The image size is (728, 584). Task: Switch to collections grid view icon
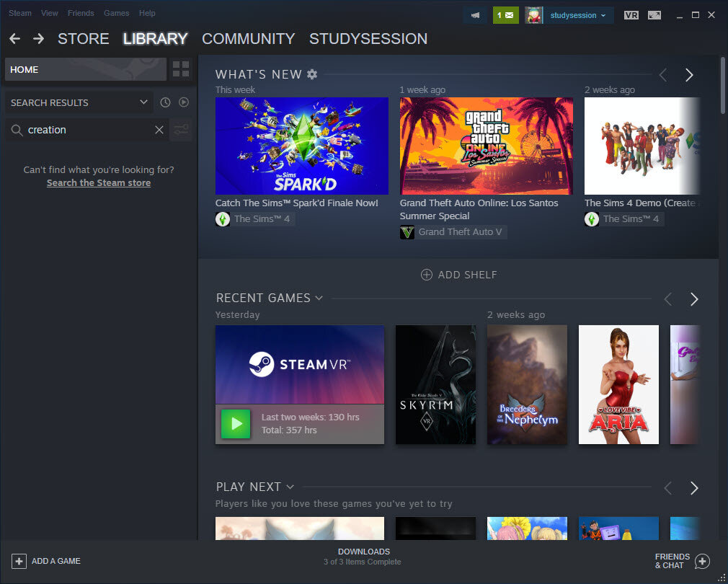pos(181,69)
